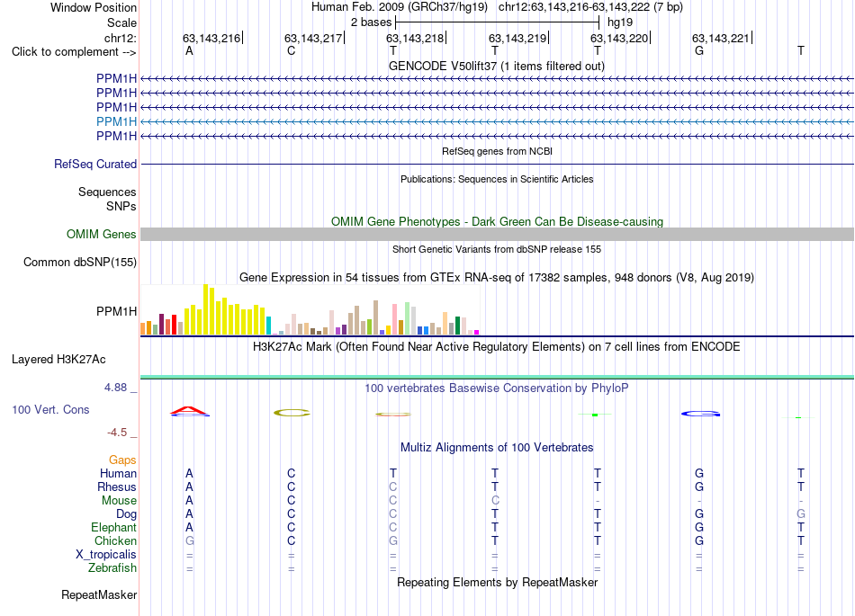Click the hg19 text beside scale bar

[620, 22]
